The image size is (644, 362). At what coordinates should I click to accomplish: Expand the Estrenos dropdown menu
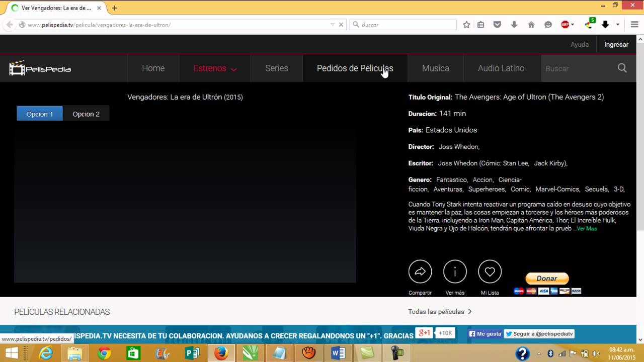[234, 69]
